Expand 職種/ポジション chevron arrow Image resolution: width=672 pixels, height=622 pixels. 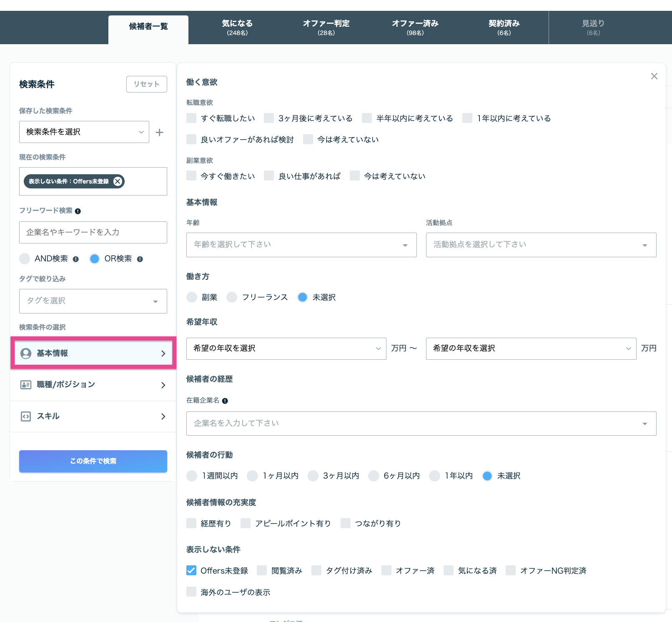(163, 385)
